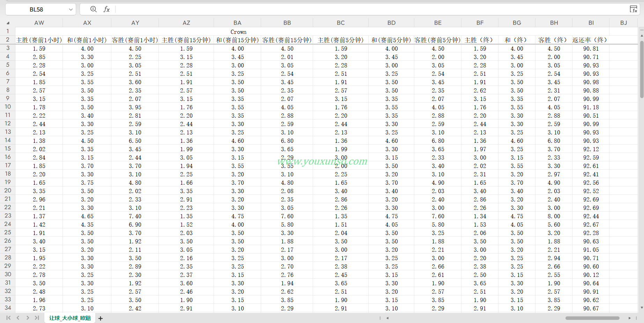Select column AZ header

coord(186,23)
